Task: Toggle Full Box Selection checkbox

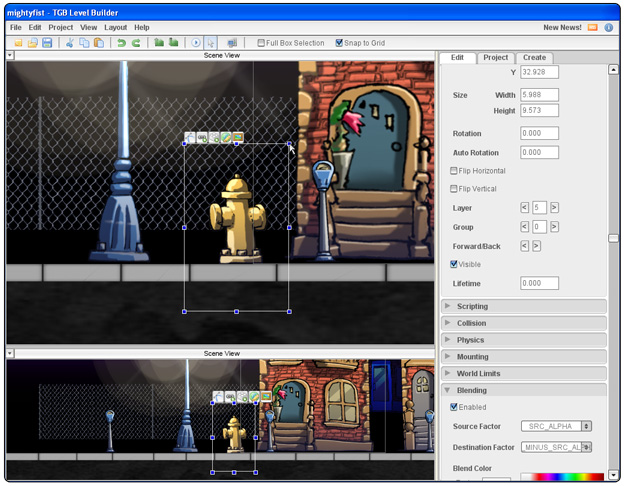Action: click(261, 43)
